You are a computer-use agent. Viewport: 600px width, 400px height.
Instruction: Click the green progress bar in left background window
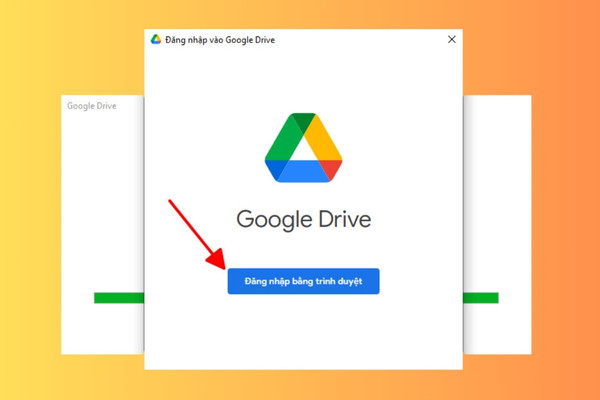pyautogui.click(x=119, y=298)
